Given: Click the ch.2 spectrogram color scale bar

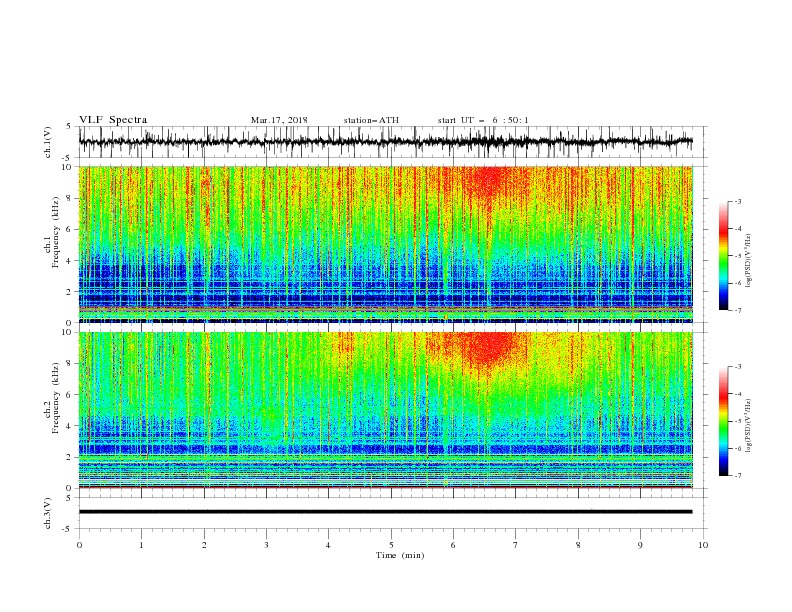Looking at the screenshot, I should point(723,421).
